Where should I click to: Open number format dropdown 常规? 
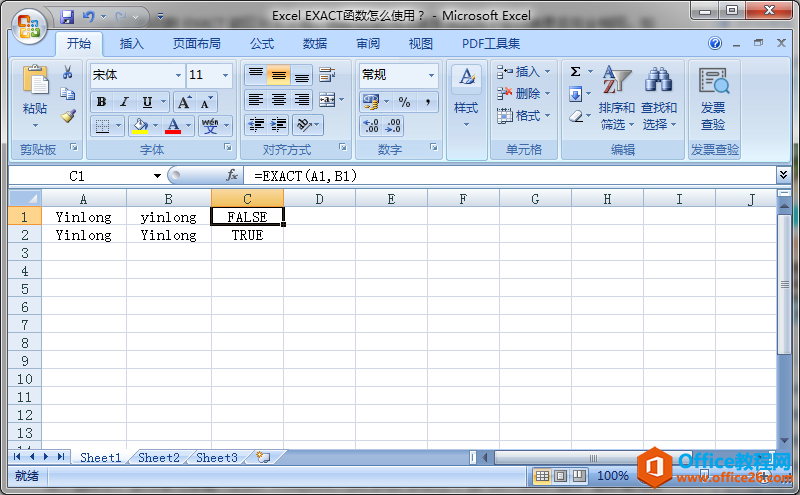(x=431, y=75)
